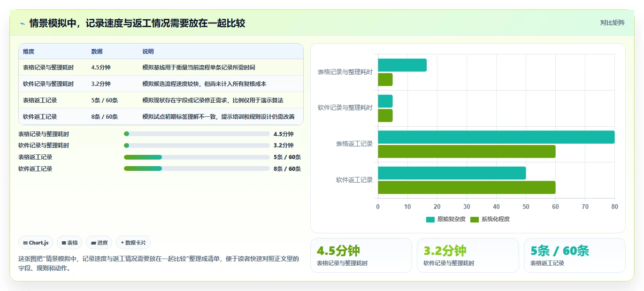Click the progress bar for 表格返工记录
Screen dimensions: 644x291
pos(197,157)
